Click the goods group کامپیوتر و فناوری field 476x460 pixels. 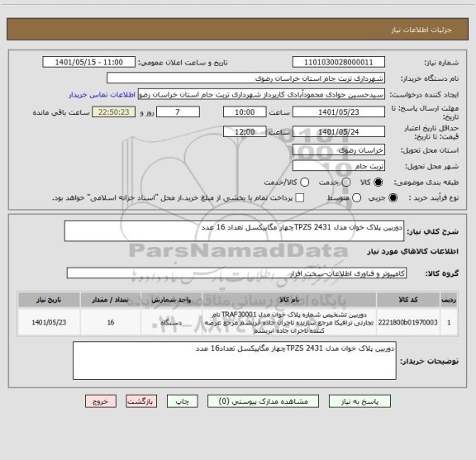(x=236, y=273)
